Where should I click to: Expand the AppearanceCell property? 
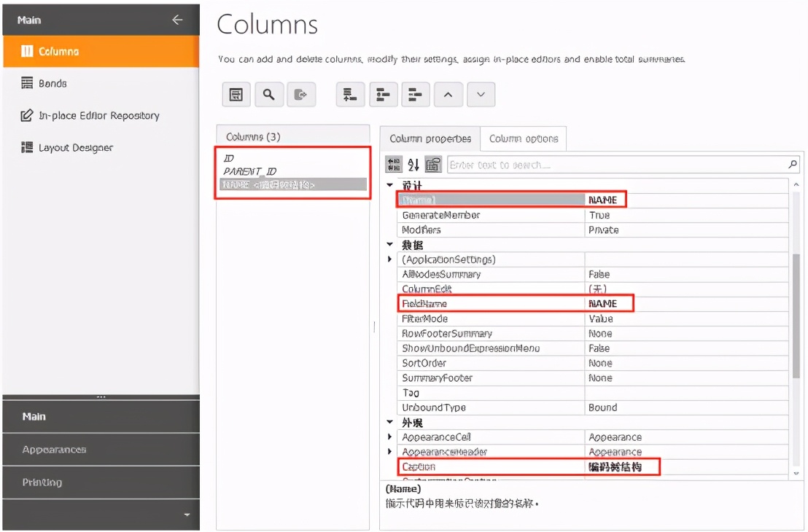pyautogui.click(x=390, y=437)
